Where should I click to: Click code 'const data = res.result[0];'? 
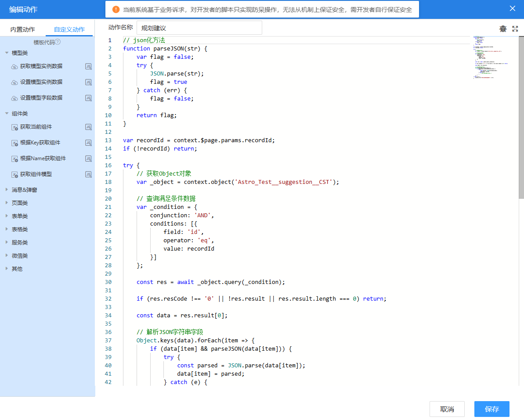182,316
